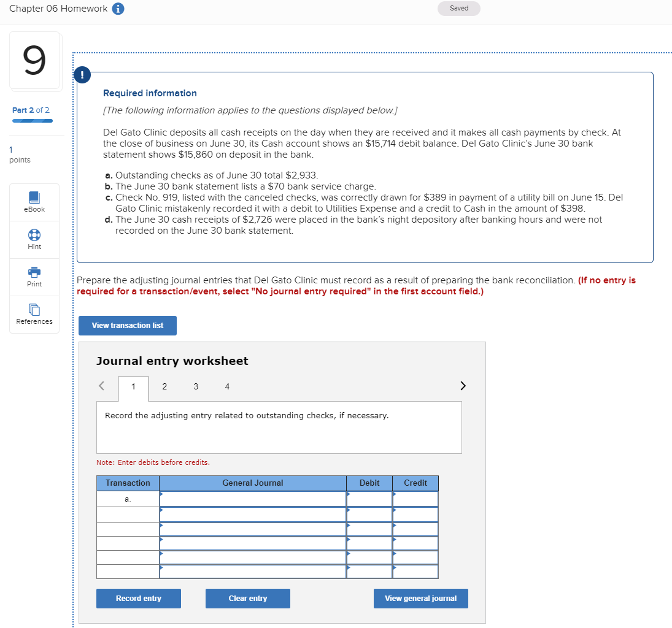View the general journal

coord(420,598)
